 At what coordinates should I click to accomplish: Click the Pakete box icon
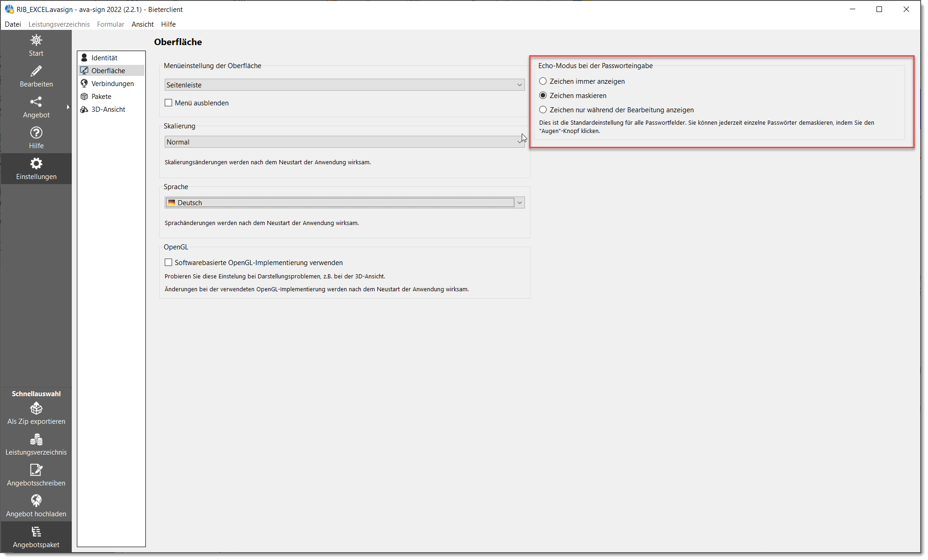coord(84,96)
